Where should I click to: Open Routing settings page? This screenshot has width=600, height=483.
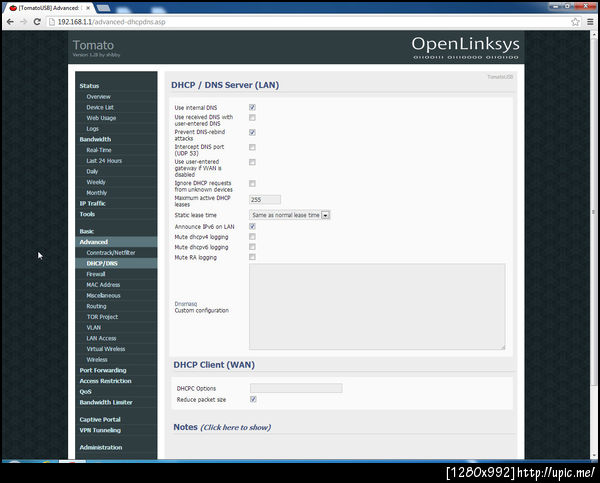pos(96,306)
